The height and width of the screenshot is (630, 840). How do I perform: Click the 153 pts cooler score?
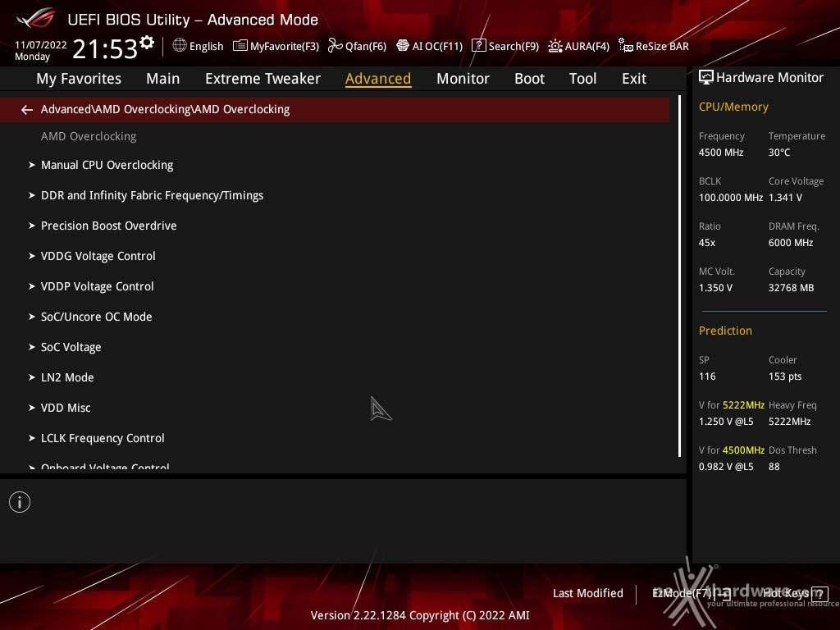click(785, 376)
